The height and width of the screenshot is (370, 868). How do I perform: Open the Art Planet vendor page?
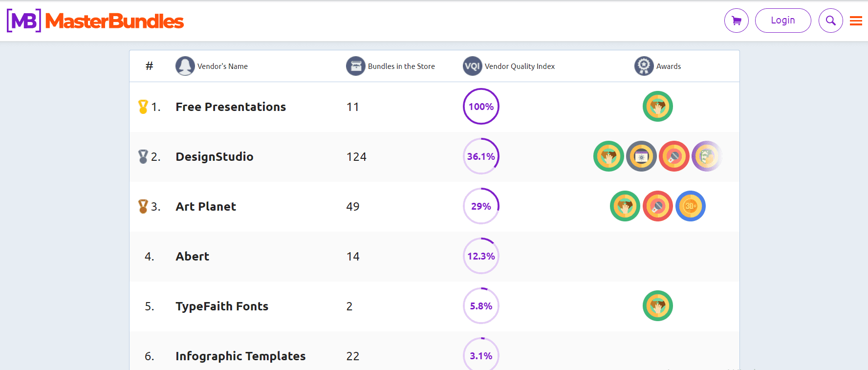(x=206, y=206)
